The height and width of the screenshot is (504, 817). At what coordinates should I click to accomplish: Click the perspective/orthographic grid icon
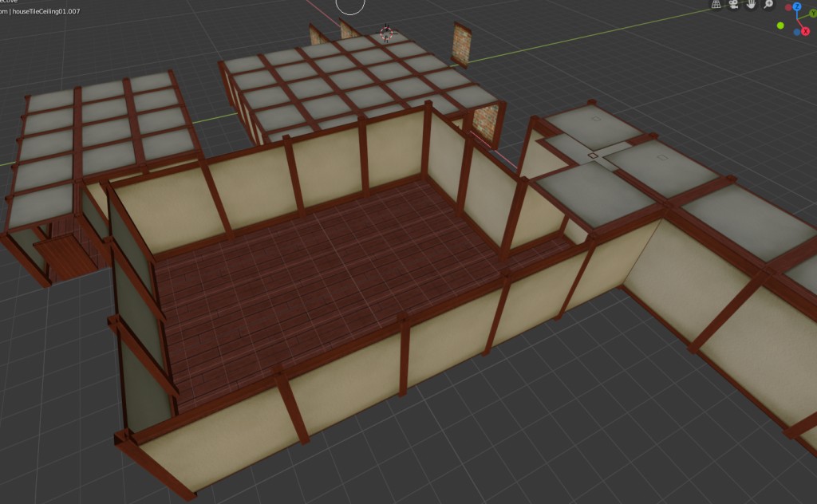716,3
